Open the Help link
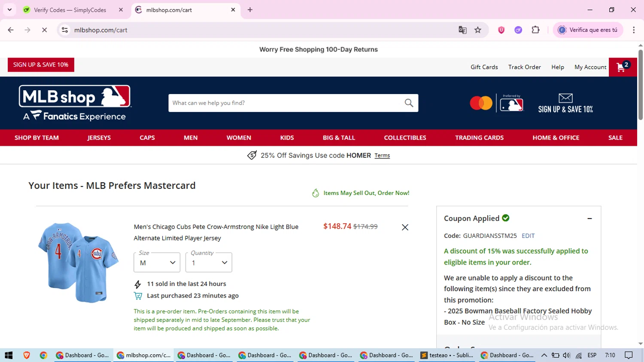The width and height of the screenshot is (644, 362). 558,67
